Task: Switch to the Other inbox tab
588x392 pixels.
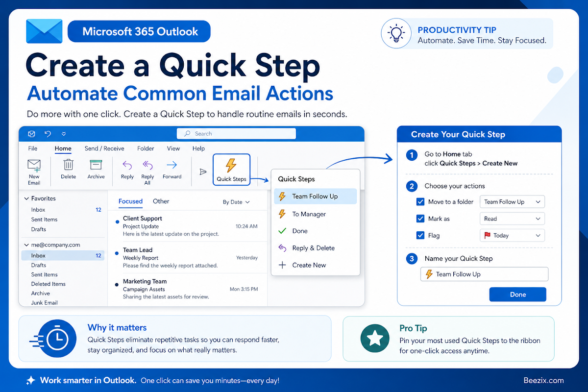Action: [161, 201]
